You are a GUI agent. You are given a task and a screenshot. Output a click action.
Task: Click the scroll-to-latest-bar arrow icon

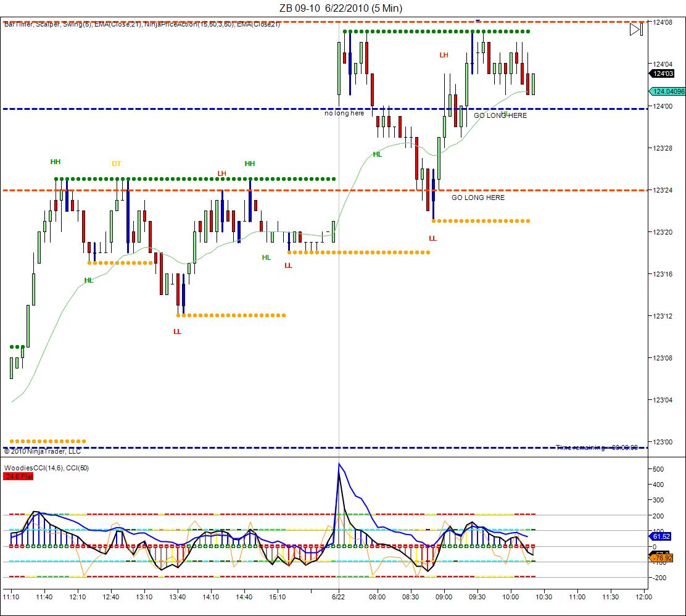pos(636,30)
